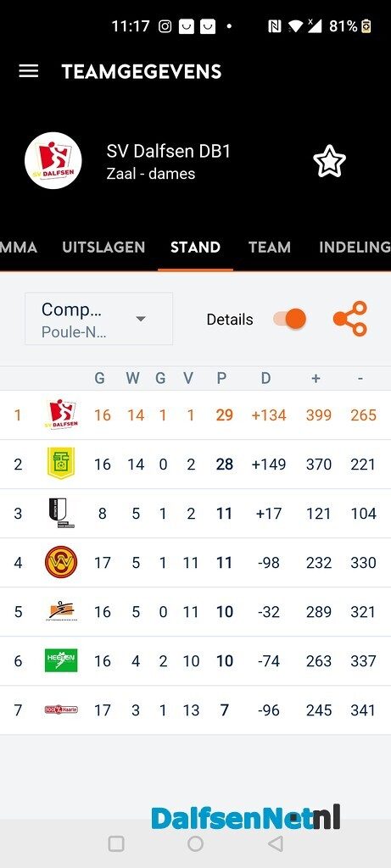Image resolution: width=391 pixels, height=868 pixels.
Task: Open the SV Dalfsen row in standings
Action: click(x=195, y=415)
